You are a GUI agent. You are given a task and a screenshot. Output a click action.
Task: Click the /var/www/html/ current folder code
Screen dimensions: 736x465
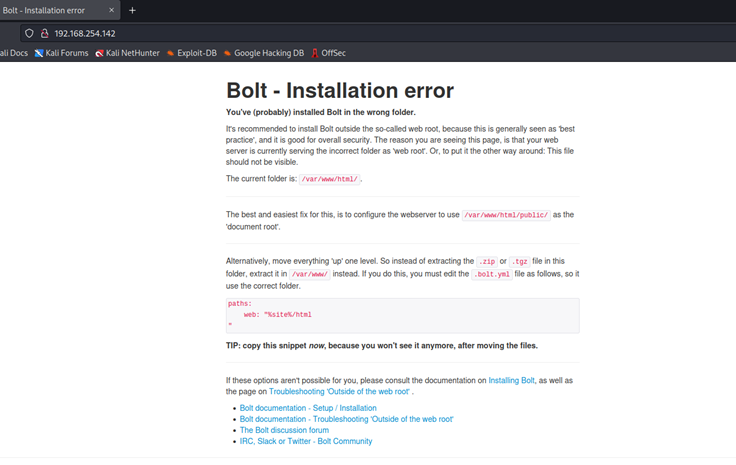[330, 179]
